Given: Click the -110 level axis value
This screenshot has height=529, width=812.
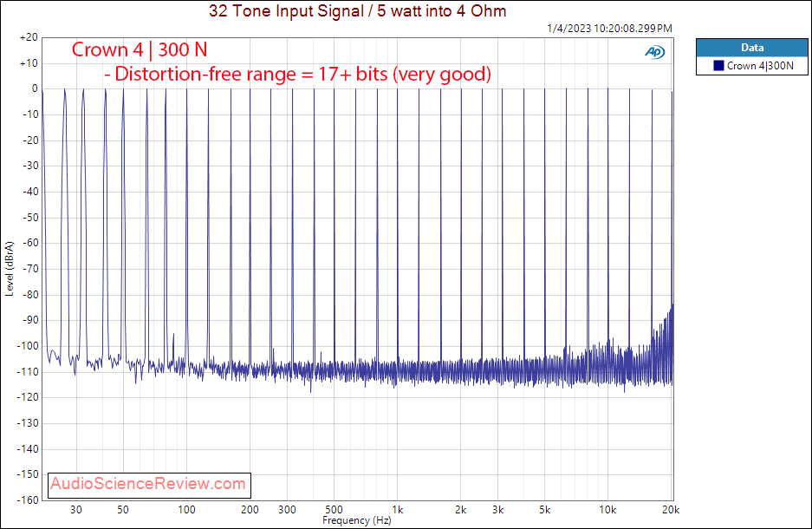Looking at the screenshot, I should (x=29, y=371).
